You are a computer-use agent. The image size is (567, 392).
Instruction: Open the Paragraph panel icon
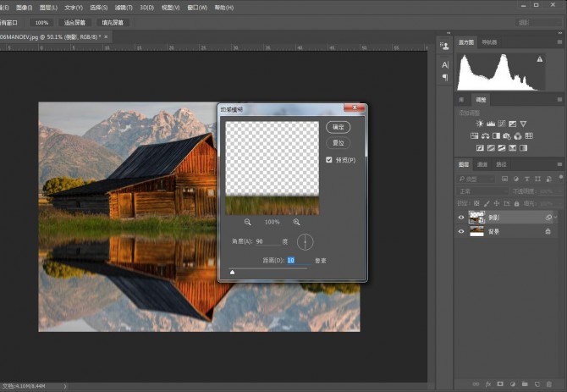[x=445, y=77]
